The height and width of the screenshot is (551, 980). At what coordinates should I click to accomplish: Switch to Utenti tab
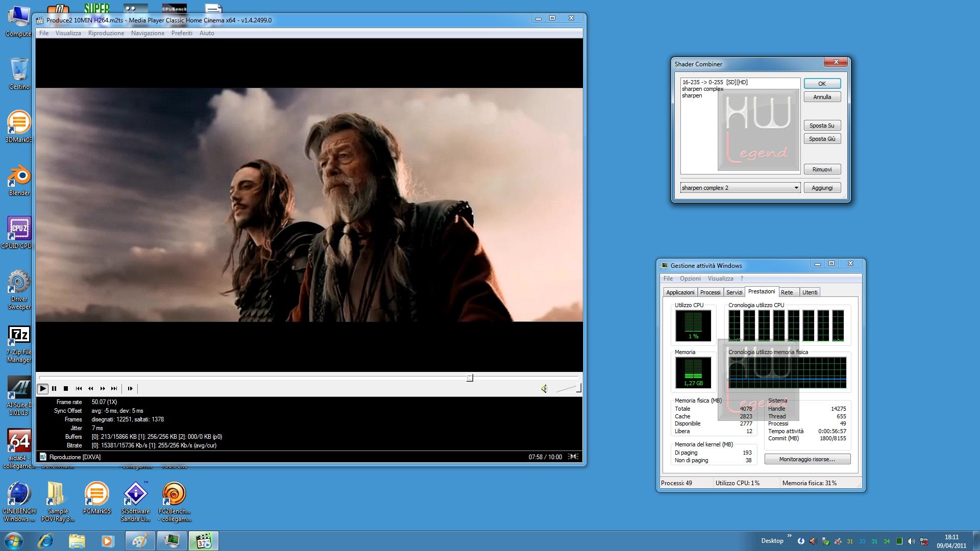pyautogui.click(x=810, y=292)
